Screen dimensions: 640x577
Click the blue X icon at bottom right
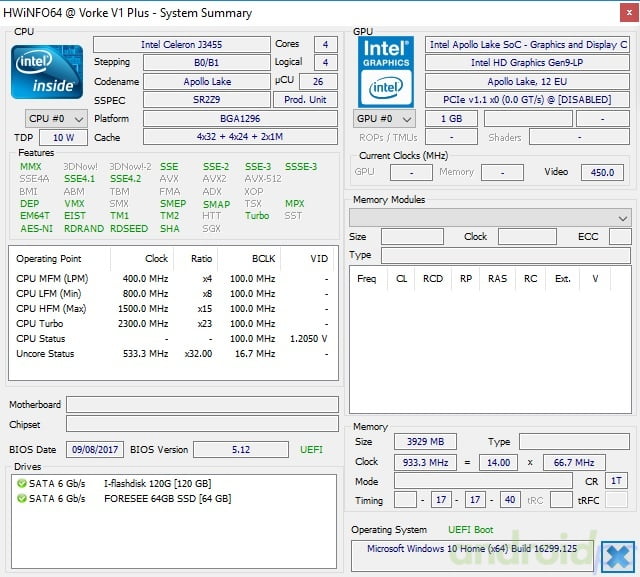pos(618,556)
